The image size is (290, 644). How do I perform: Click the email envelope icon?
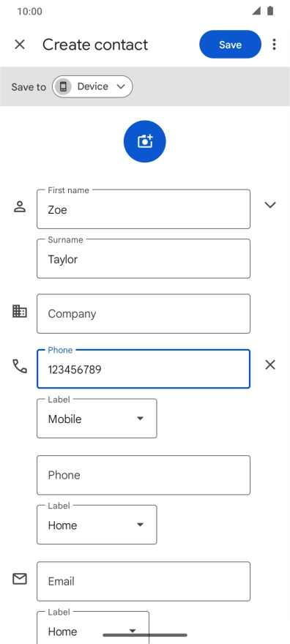(20, 579)
